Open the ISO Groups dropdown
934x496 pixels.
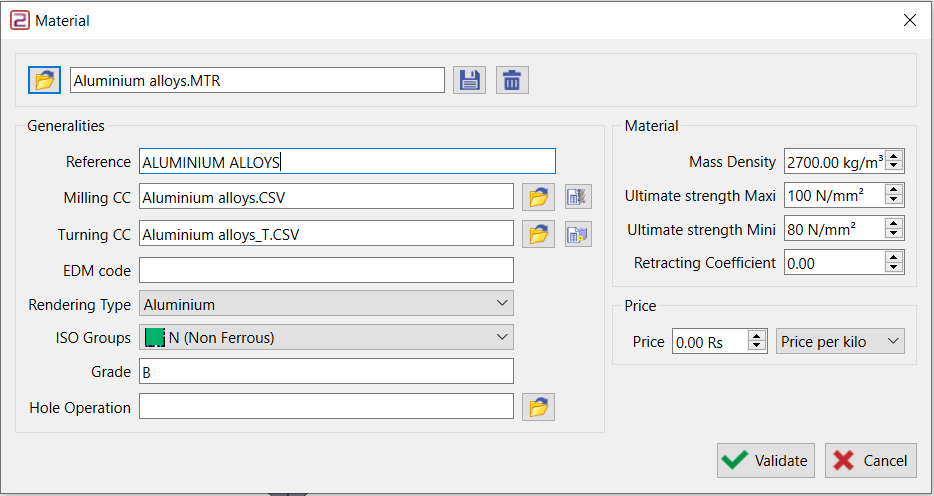click(x=501, y=338)
